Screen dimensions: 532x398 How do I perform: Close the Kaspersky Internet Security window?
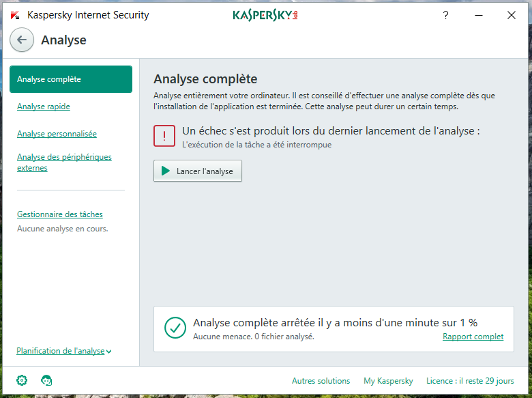[x=512, y=15]
